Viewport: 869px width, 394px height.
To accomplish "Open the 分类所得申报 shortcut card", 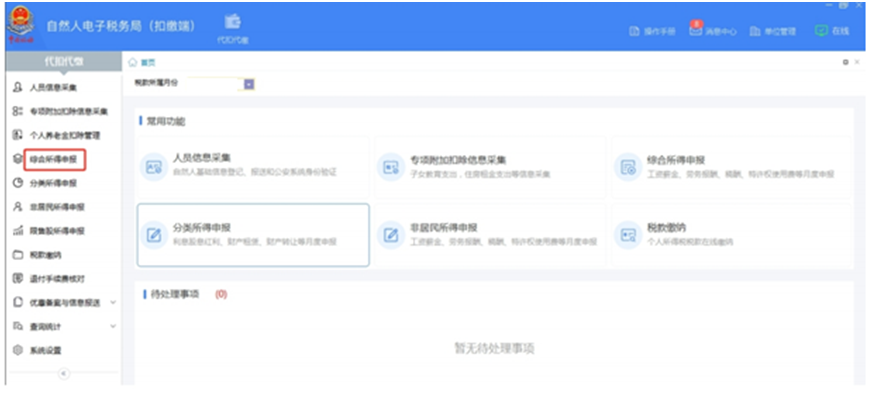I will coord(253,235).
